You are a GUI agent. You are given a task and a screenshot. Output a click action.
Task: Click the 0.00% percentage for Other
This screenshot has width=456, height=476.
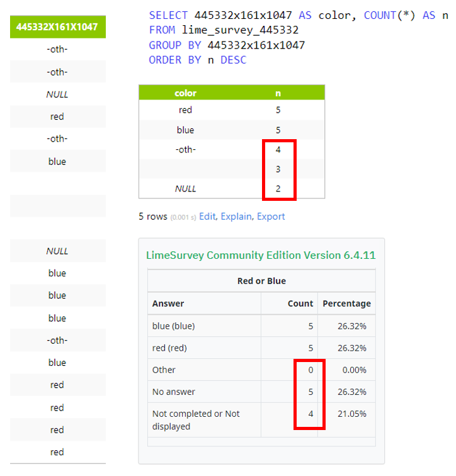tap(354, 370)
